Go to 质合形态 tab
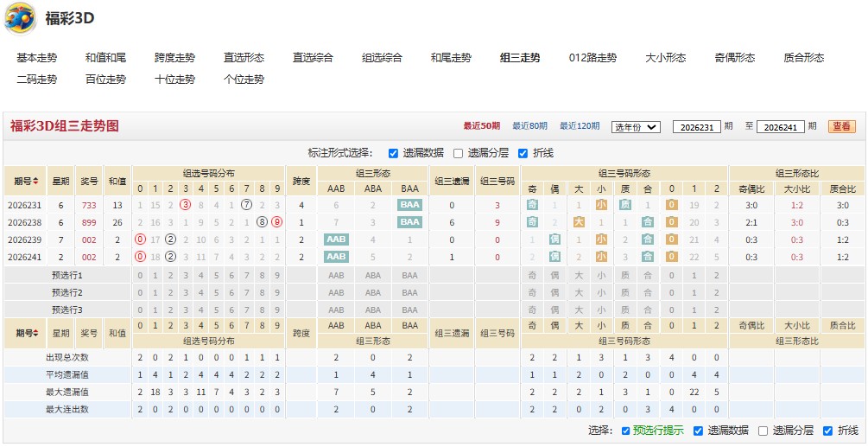The height and width of the screenshot is (447, 868). click(804, 58)
